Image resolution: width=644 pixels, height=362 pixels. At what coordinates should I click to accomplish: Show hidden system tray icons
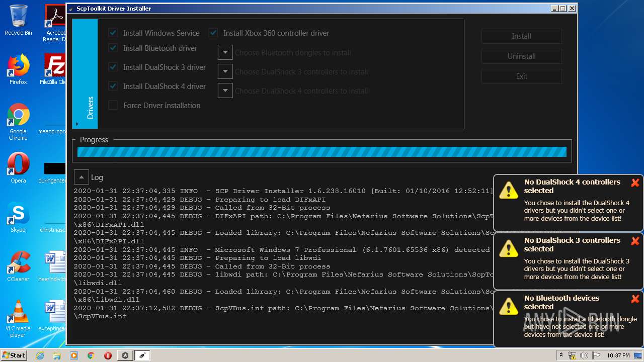coord(561,355)
